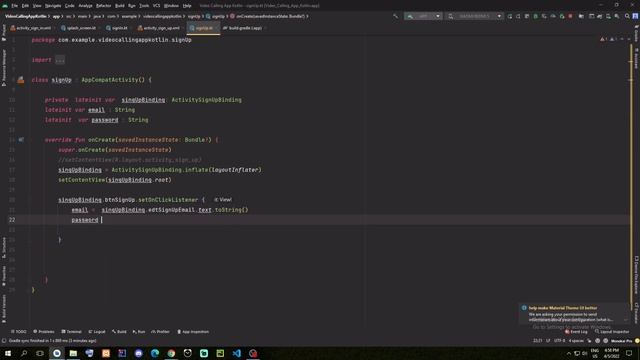Open the Tools menu
The width and height of the screenshot is (640, 360).
coord(144,6)
